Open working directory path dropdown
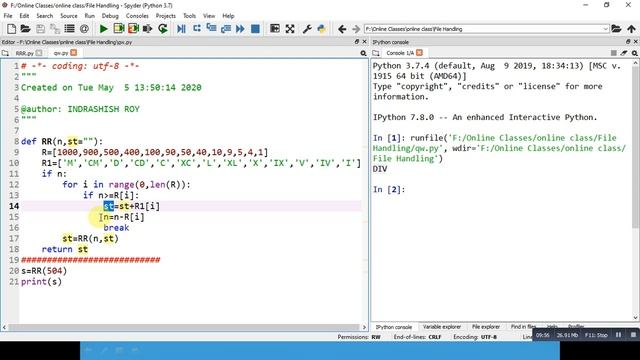The image size is (640, 360). (605, 29)
